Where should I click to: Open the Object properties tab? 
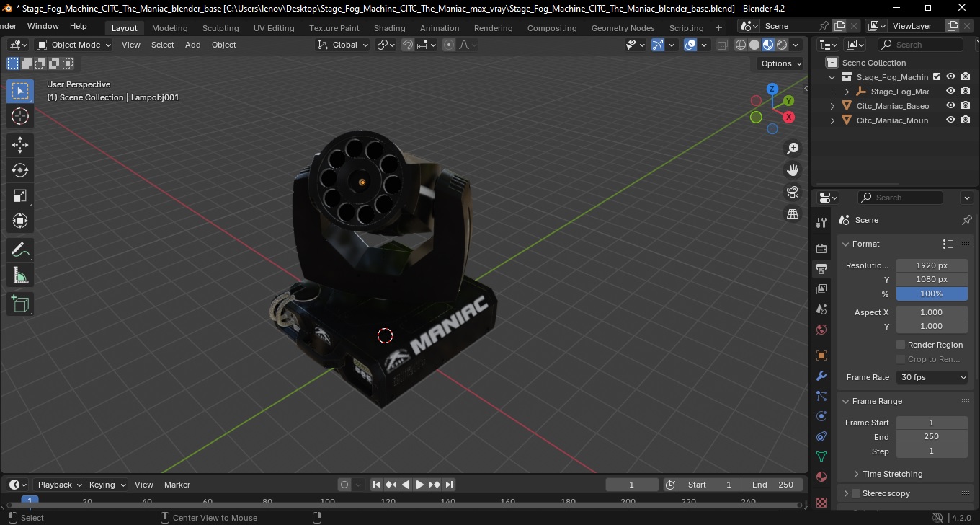click(821, 356)
